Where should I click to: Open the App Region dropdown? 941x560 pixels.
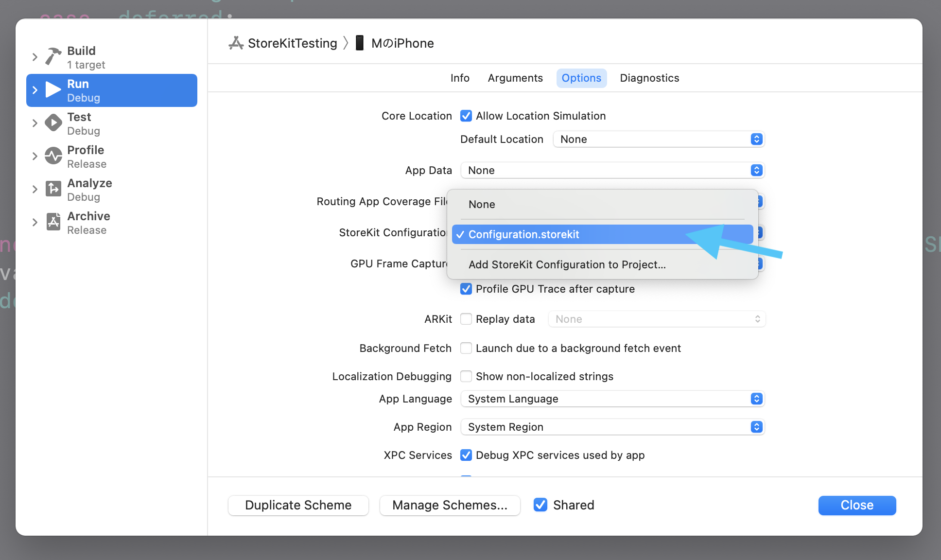pyautogui.click(x=612, y=427)
